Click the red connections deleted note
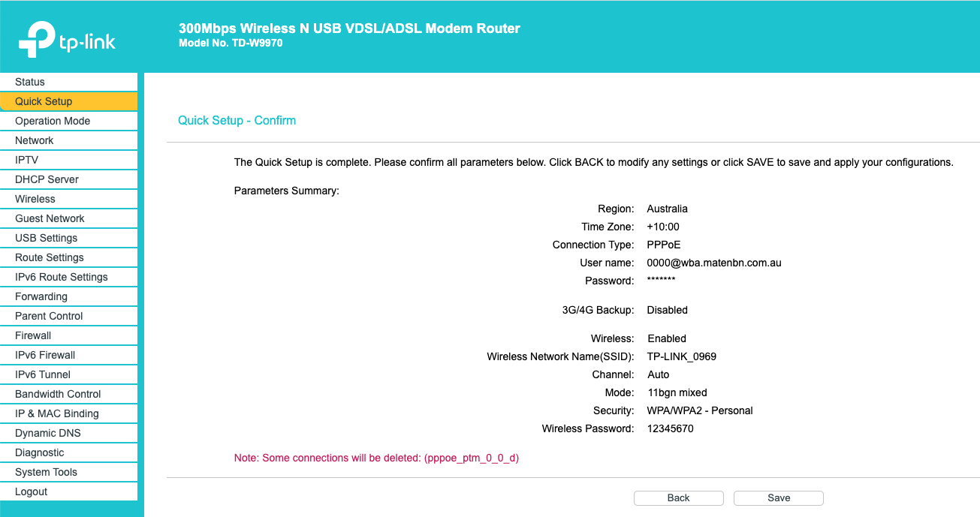This screenshot has height=517, width=980. click(x=377, y=458)
